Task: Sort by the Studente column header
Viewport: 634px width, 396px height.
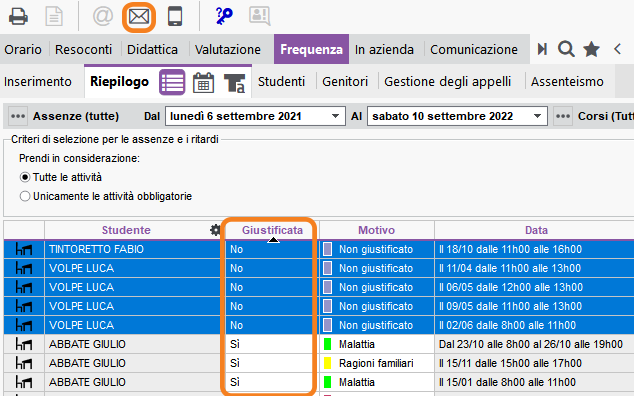Action: point(126,230)
